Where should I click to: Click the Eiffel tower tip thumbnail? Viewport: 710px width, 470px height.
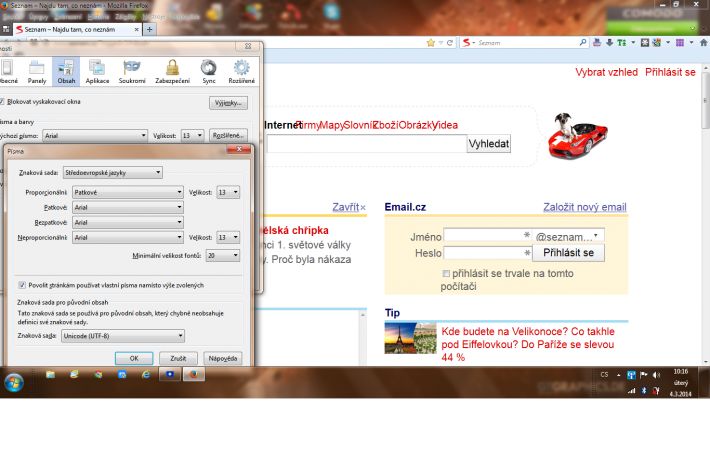(x=410, y=338)
